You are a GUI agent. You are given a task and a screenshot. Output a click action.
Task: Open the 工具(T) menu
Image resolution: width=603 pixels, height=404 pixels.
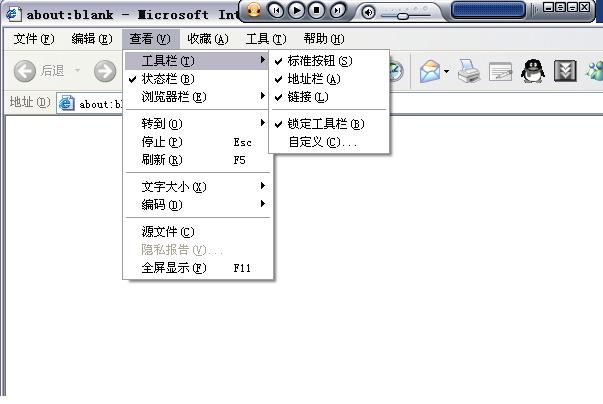coord(266,39)
